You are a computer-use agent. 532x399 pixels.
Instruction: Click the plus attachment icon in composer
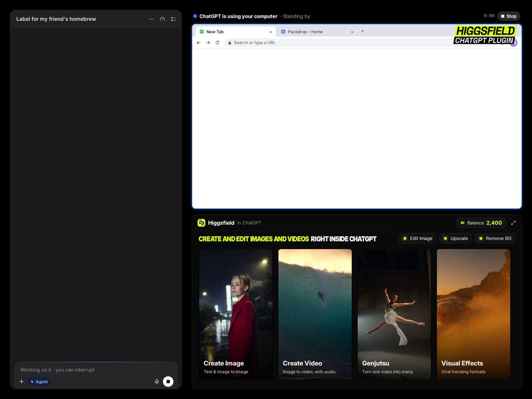(x=21, y=382)
